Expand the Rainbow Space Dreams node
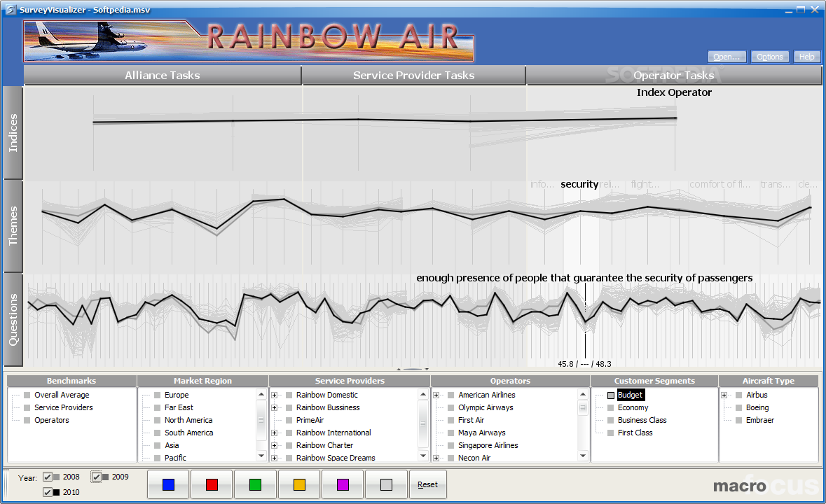Screen dimensions: 826x504 pyautogui.click(x=274, y=458)
